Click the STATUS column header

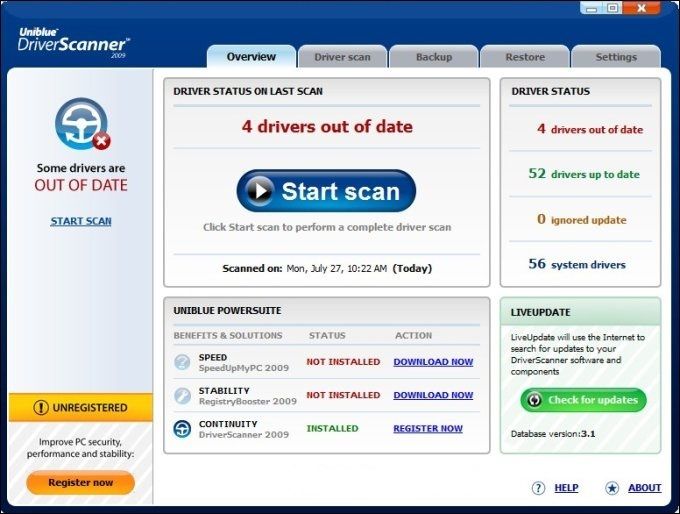(327, 335)
